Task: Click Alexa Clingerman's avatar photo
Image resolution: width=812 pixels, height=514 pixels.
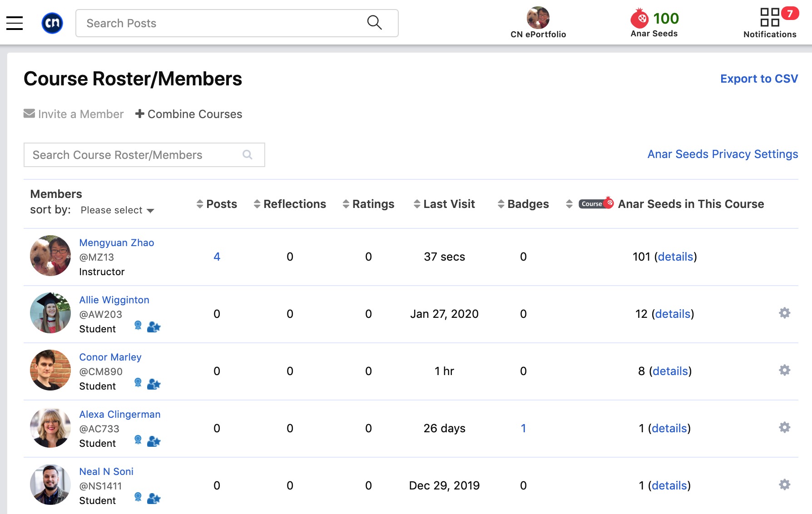Action: [x=50, y=427]
